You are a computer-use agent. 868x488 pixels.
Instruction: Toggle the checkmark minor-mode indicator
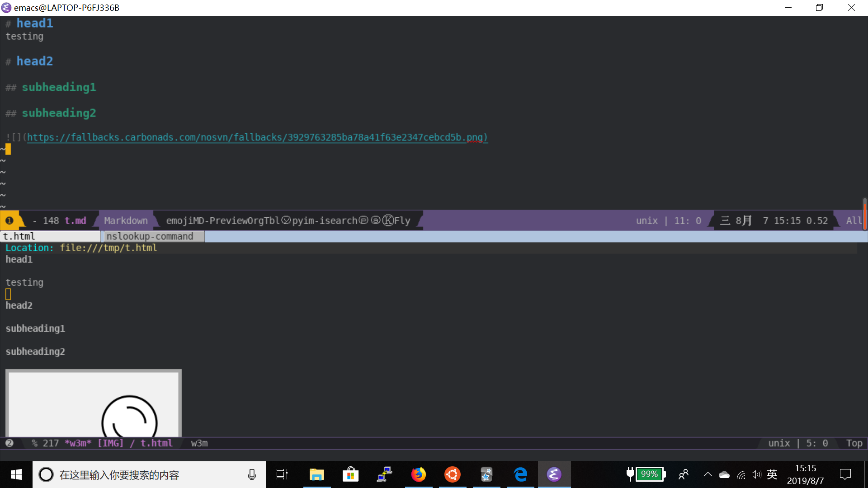click(287, 221)
